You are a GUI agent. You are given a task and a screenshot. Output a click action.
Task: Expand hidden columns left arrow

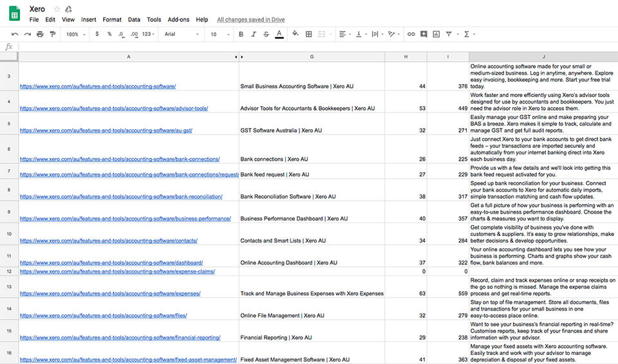[x=236, y=57]
